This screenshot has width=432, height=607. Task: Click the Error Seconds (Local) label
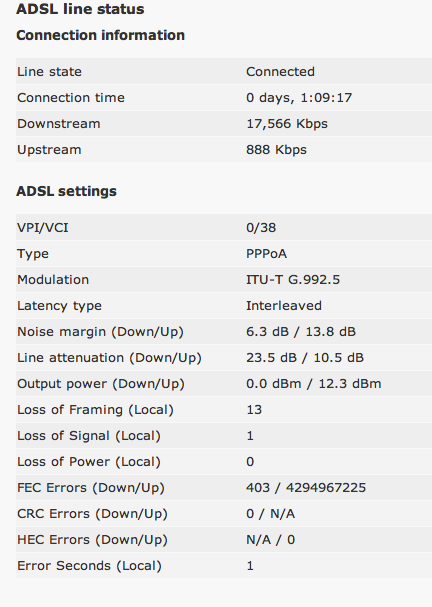coord(89,566)
